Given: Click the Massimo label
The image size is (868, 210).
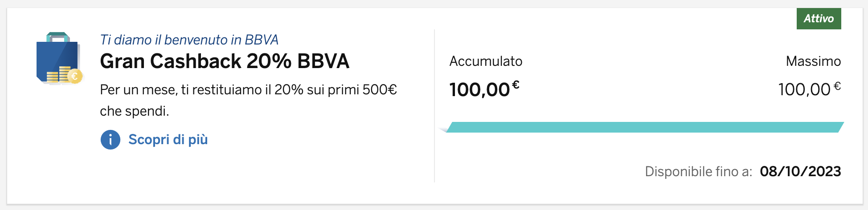Looking at the screenshot, I should (x=813, y=61).
